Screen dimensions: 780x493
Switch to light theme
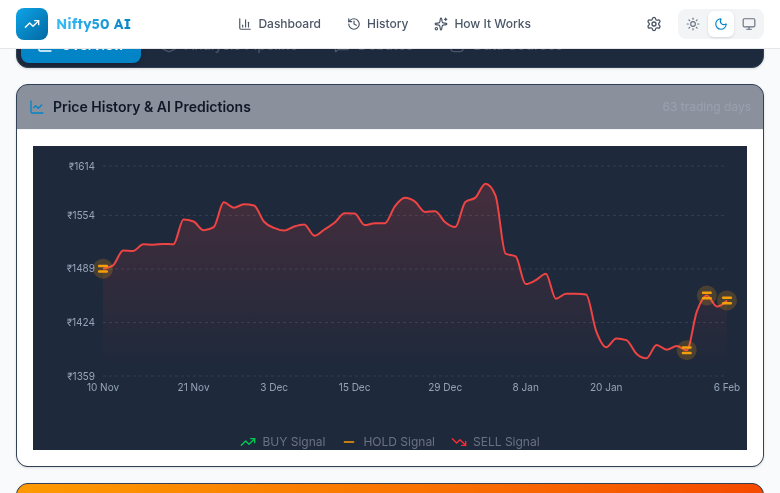(693, 24)
